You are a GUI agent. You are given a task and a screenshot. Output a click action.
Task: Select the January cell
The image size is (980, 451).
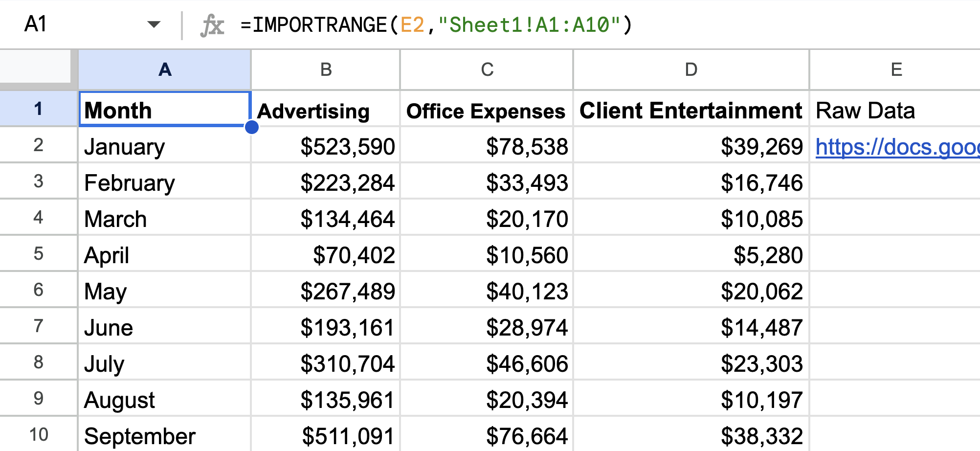(x=165, y=145)
